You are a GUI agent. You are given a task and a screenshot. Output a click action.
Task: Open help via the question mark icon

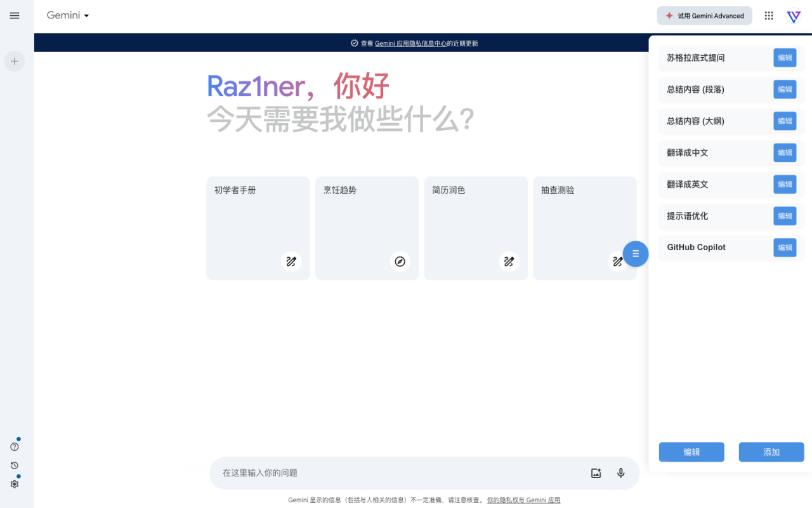tap(14, 446)
